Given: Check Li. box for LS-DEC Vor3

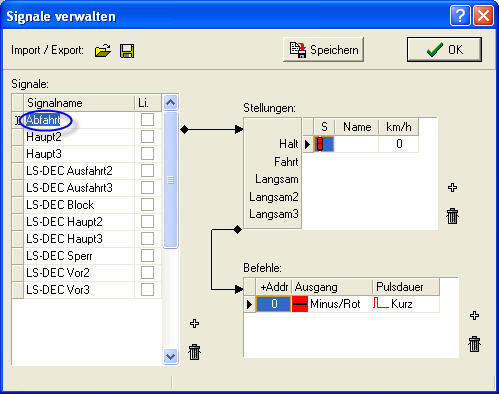Looking at the screenshot, I should point(147,290).
